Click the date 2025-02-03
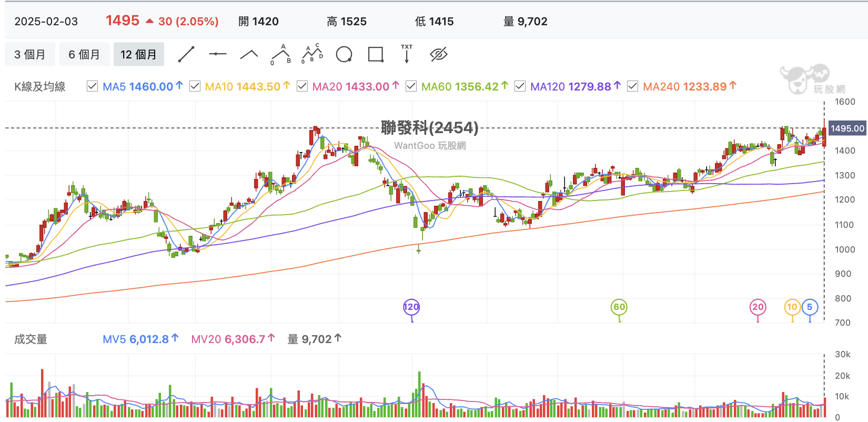 (46, 22)
